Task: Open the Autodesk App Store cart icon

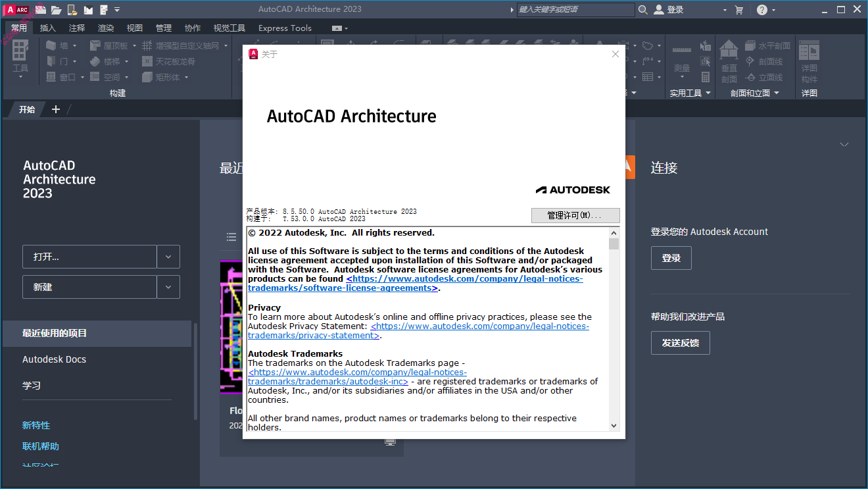Action: (x=739, y=10)
